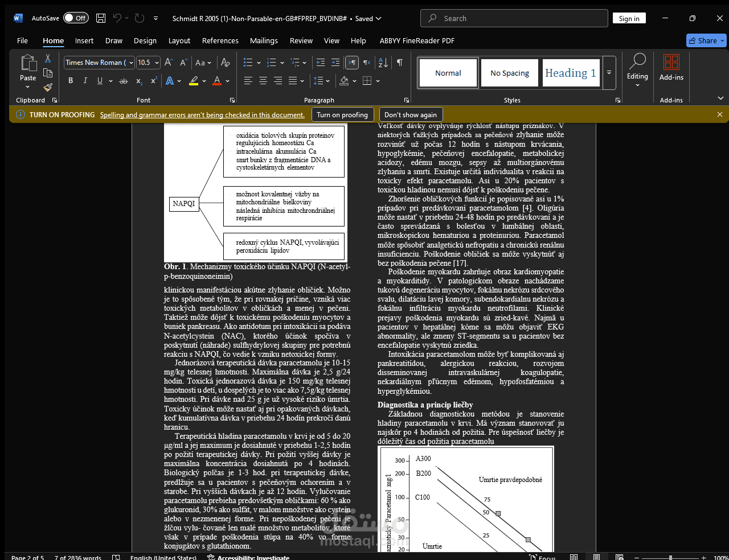The width and height of the screenshot is (729, 560).
Task: Open the Review tab
Action: tap(301, 40)
